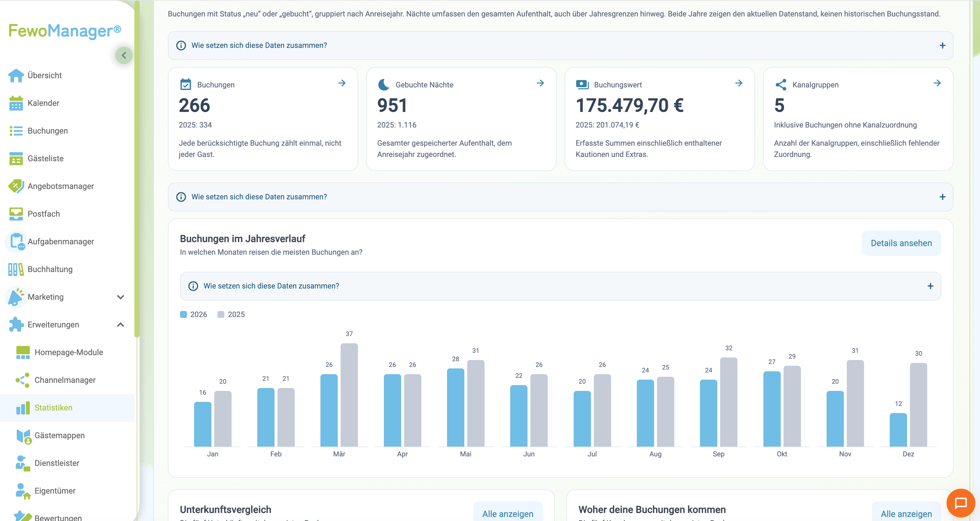Screen dimensions: 980x521
Task: Click the 2026 bar for März
Action: (329, 410)
